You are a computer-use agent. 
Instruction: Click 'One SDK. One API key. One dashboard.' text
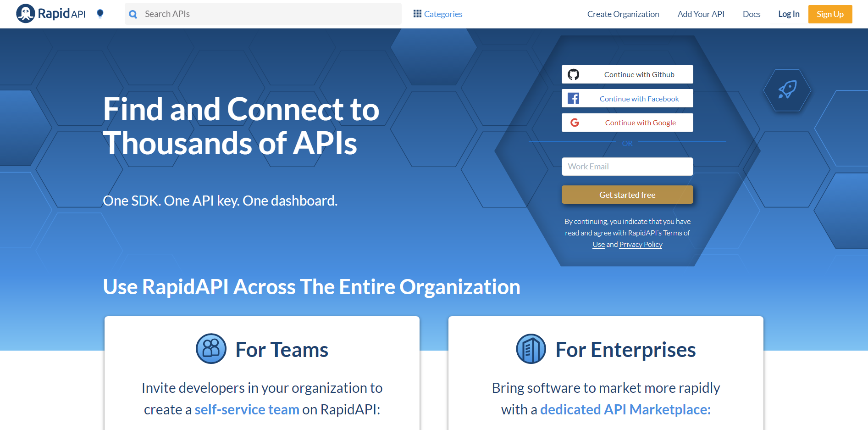(x=220, y=201)
